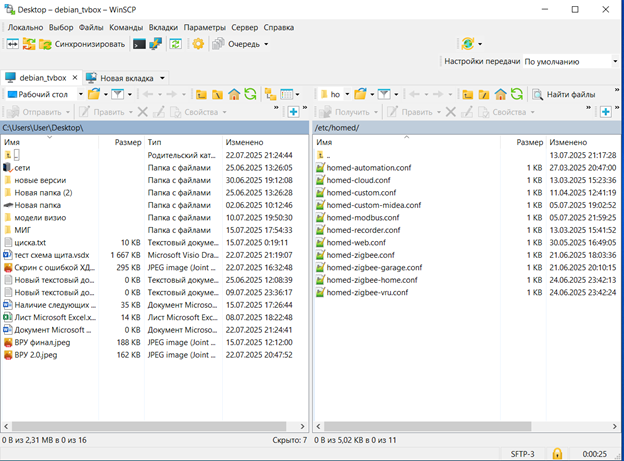The width and height of the screenshot is (624, 461).
Task: Toggle the local directory tree icon
Action: 271,94
